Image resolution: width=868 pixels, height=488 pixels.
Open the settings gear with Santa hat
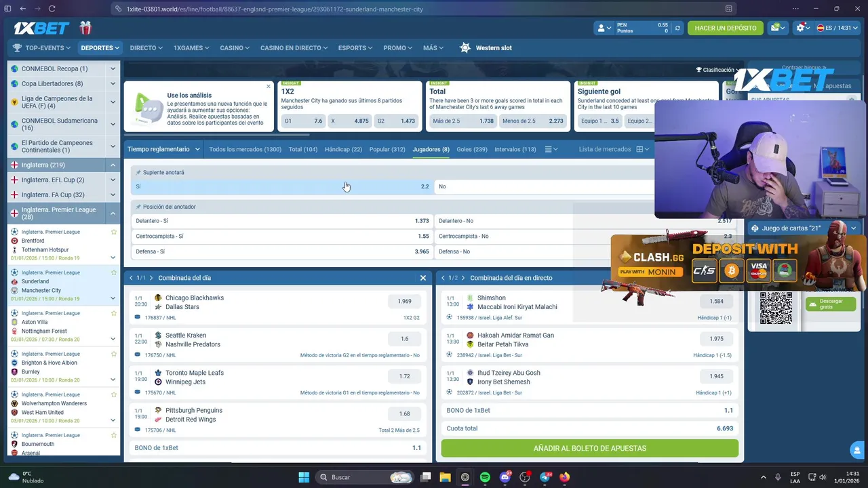point(801,28)
